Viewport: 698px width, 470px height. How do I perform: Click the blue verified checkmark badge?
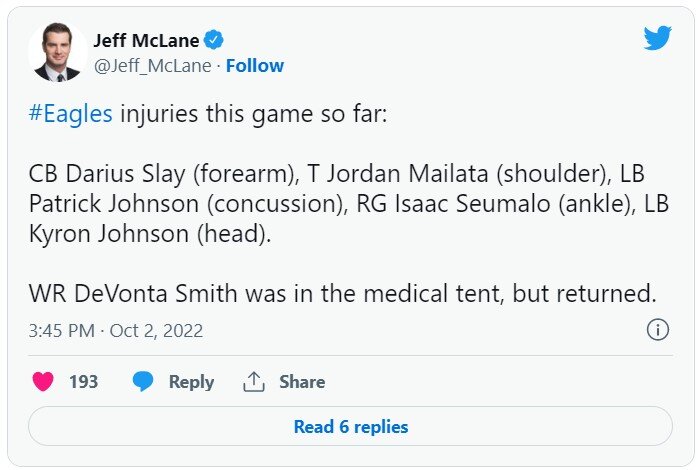[214, 40]
